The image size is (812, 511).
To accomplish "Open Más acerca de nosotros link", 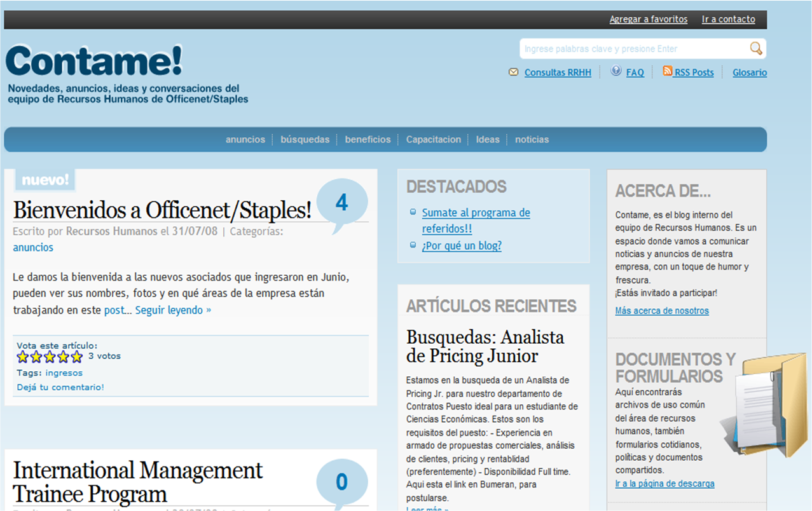I will tap(661, 311).
